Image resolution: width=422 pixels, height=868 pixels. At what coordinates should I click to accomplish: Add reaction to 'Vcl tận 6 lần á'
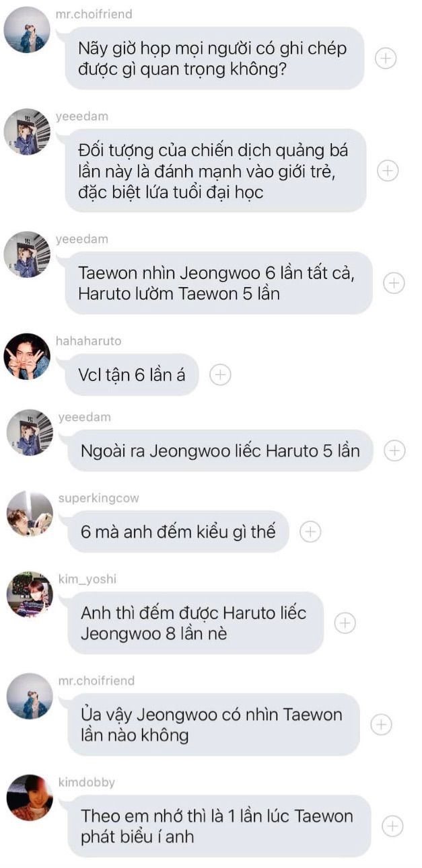220,374
